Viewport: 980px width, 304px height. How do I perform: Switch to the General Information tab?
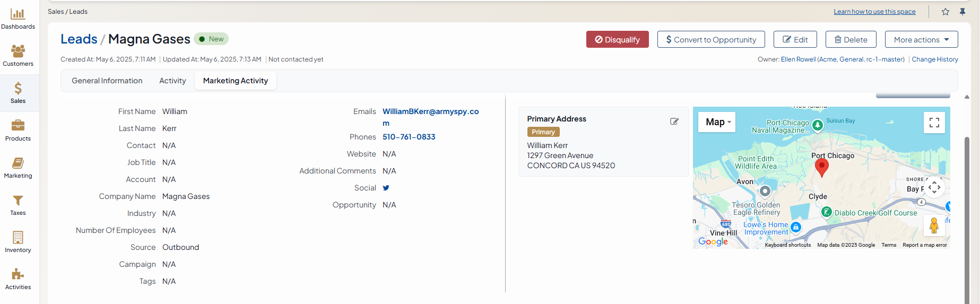pyautogui.click(x=107, y=81)
